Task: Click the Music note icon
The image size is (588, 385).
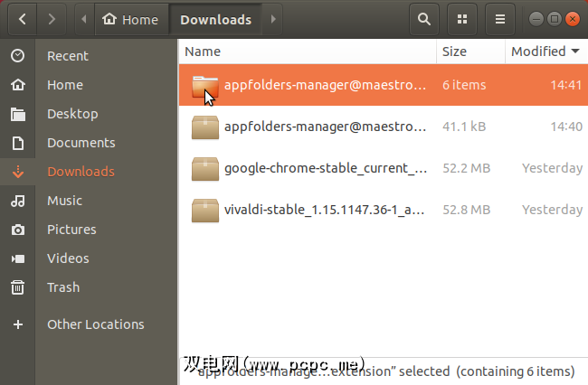Action: point(17,201)
